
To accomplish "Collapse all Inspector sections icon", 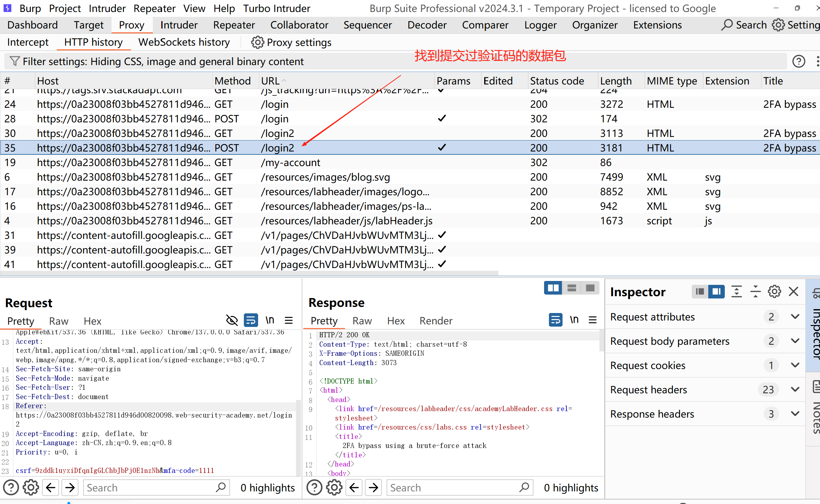I will [755, 292].
